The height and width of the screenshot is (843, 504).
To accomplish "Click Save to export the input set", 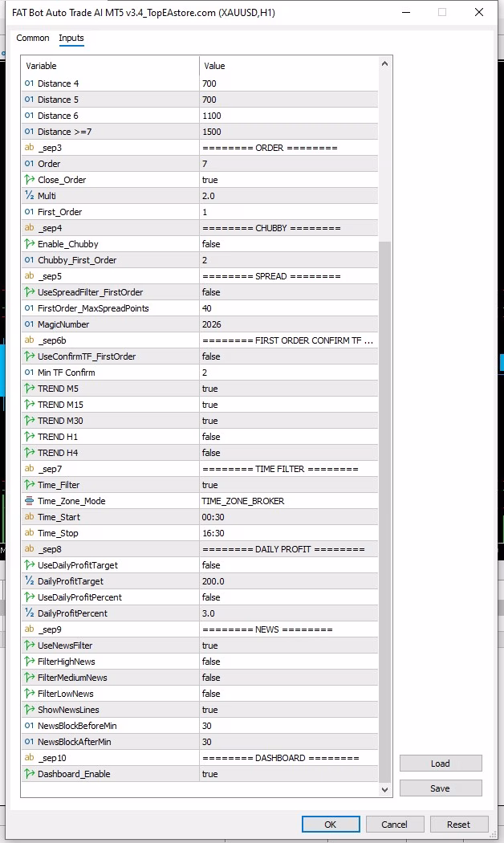I will pyautogui.click(x=441, y=788).
